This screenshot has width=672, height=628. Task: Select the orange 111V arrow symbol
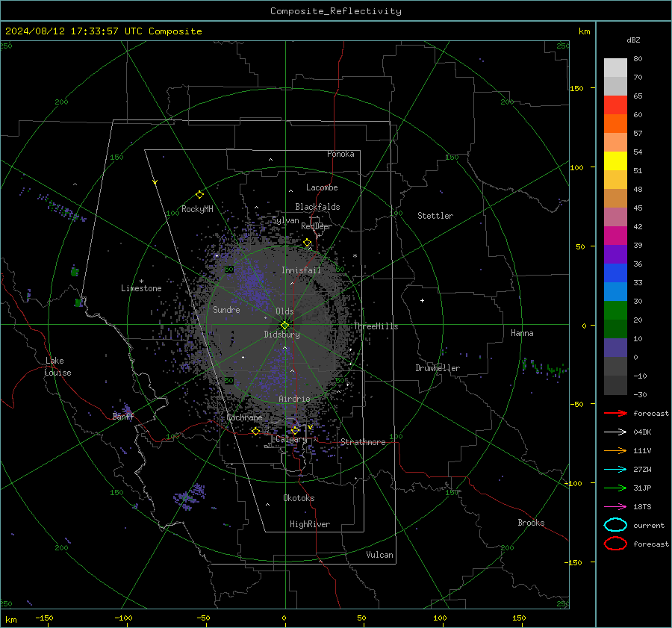coord(615,450)
